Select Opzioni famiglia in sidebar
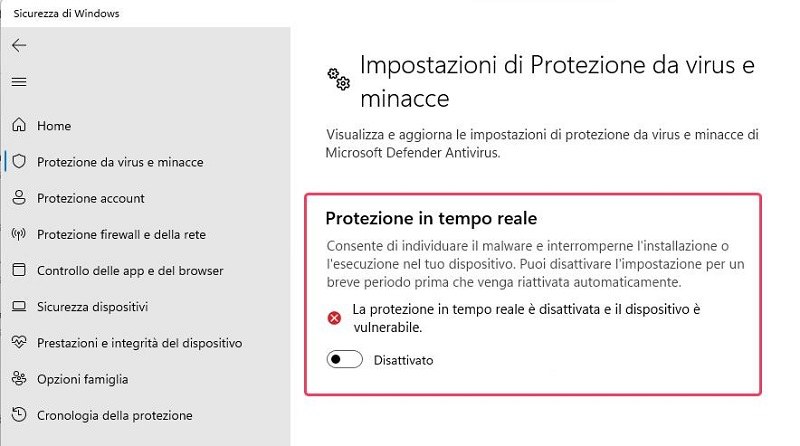The image size is (800, 446). (x=82, y=379)
